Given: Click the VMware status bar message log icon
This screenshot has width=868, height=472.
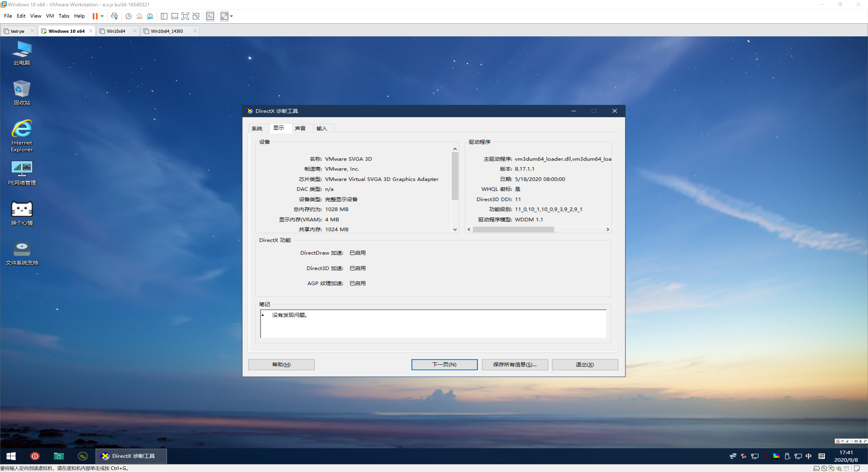Looking at the screenshot, I should tap(856, 468).
